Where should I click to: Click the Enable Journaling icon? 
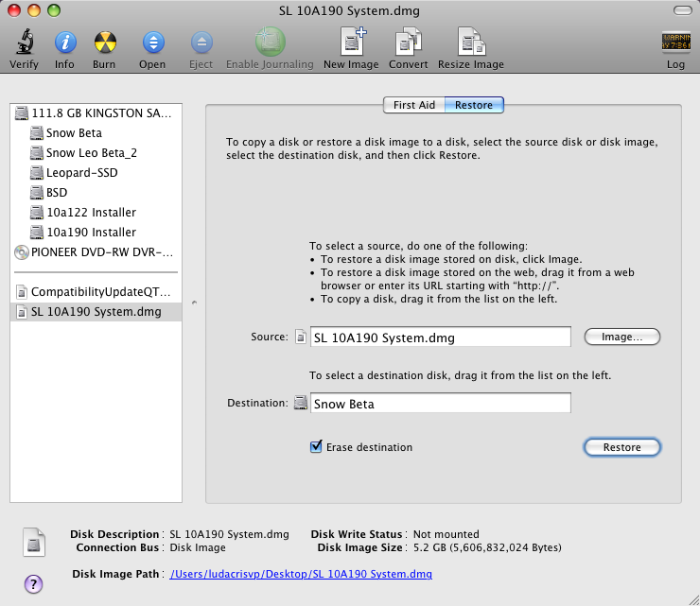tap(271, 42)
